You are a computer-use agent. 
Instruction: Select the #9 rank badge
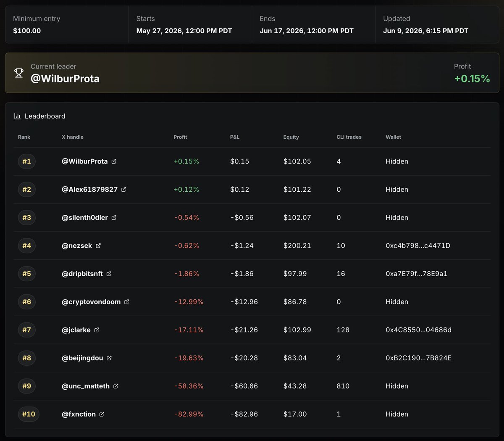coord(26,386)
